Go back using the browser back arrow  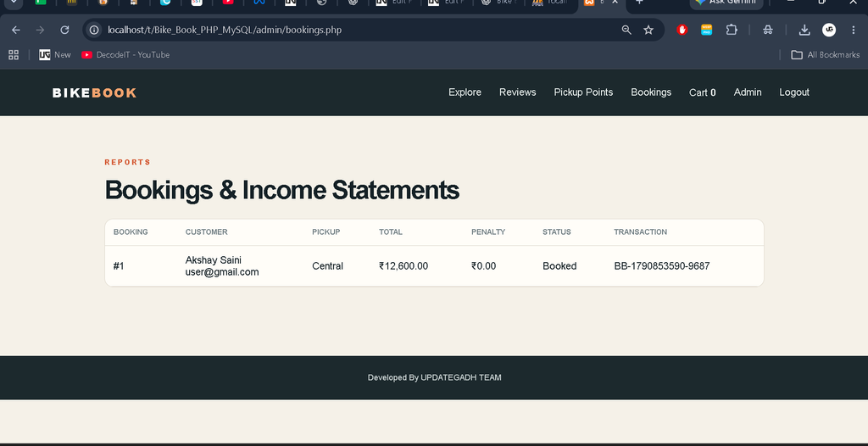click(x=16, y=30)
